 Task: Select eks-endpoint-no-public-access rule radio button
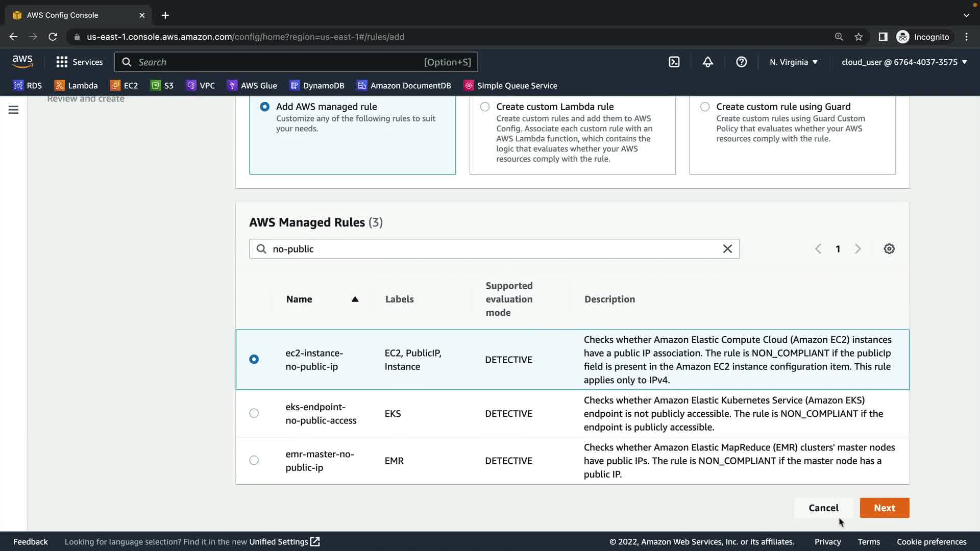point(254,413)
